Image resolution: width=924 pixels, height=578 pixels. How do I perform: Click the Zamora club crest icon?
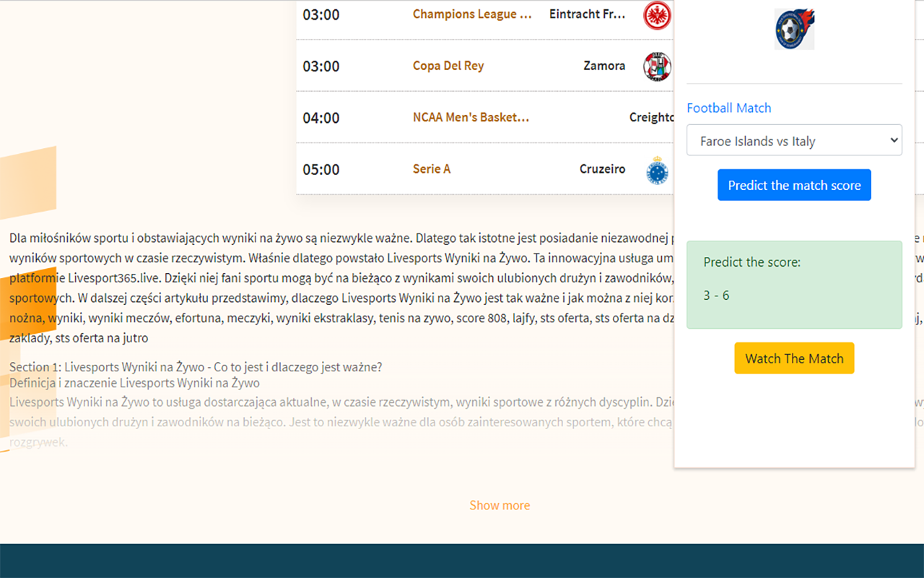pyautogui.click(x=658, y=66)
